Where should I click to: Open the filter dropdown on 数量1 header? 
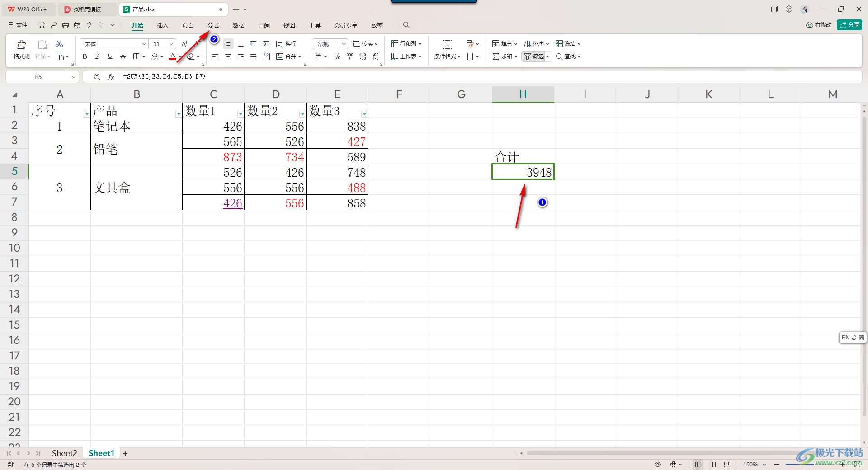coord(241,114)
